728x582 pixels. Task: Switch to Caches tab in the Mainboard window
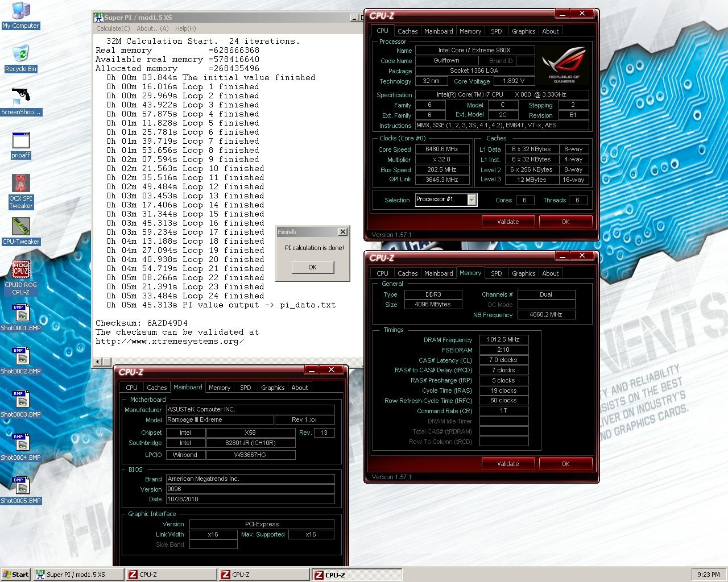point(156,388)
